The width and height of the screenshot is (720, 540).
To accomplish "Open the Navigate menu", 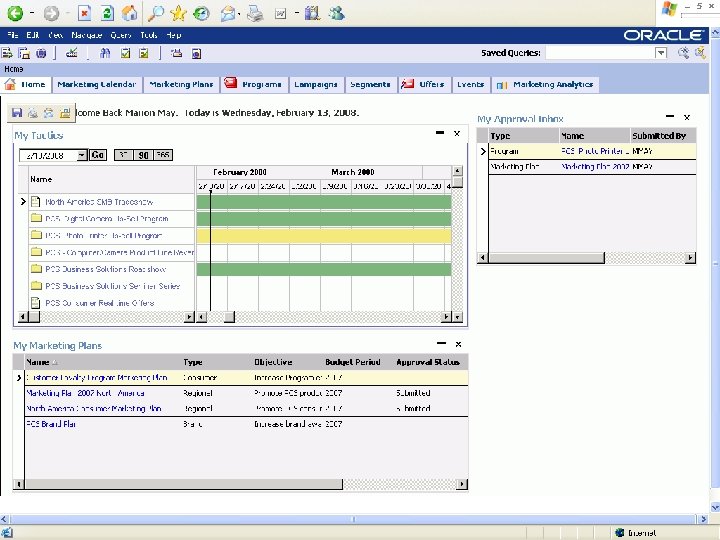I will coord(86,35).
